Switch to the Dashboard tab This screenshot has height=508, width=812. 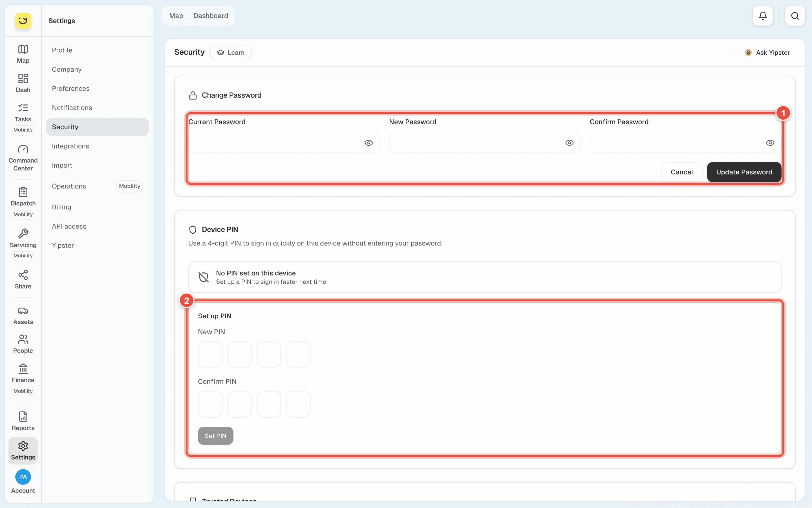point(211,16)
